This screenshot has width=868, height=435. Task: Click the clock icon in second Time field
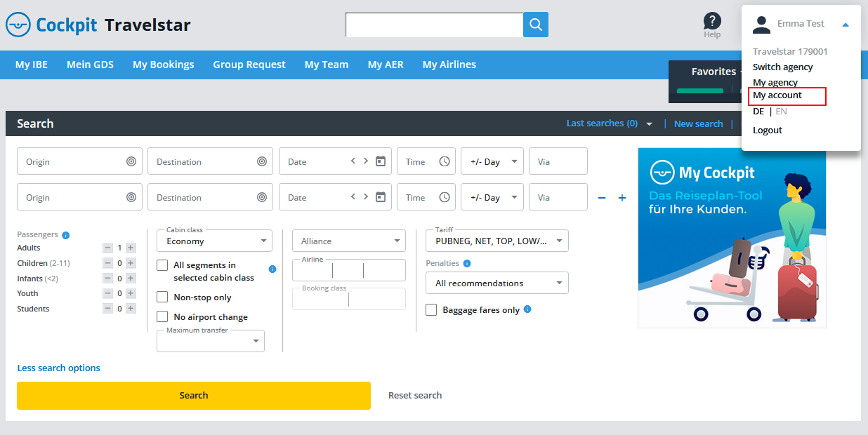click(x=445, y=197)
